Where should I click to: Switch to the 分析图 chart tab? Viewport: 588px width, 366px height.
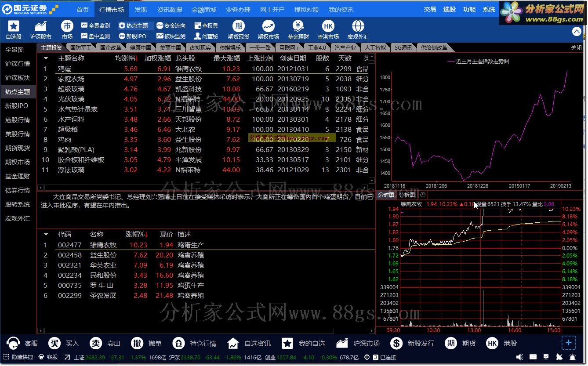pyautogui.click(x=407, y=195)
